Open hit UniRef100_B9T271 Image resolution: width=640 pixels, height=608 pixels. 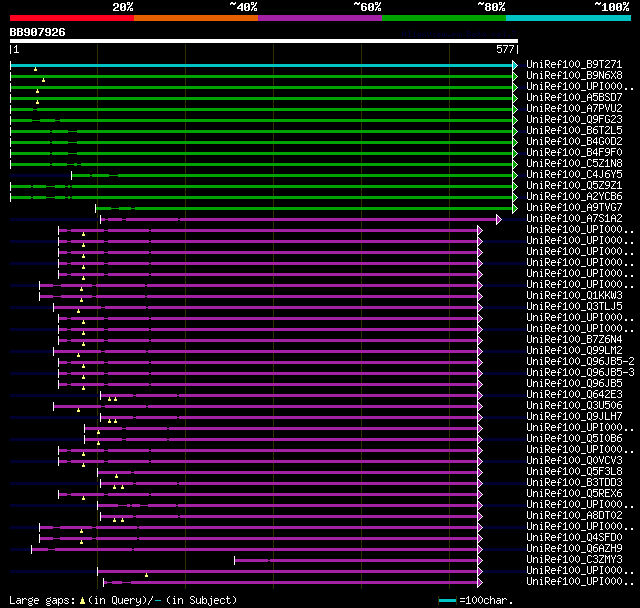click(574, 64)
